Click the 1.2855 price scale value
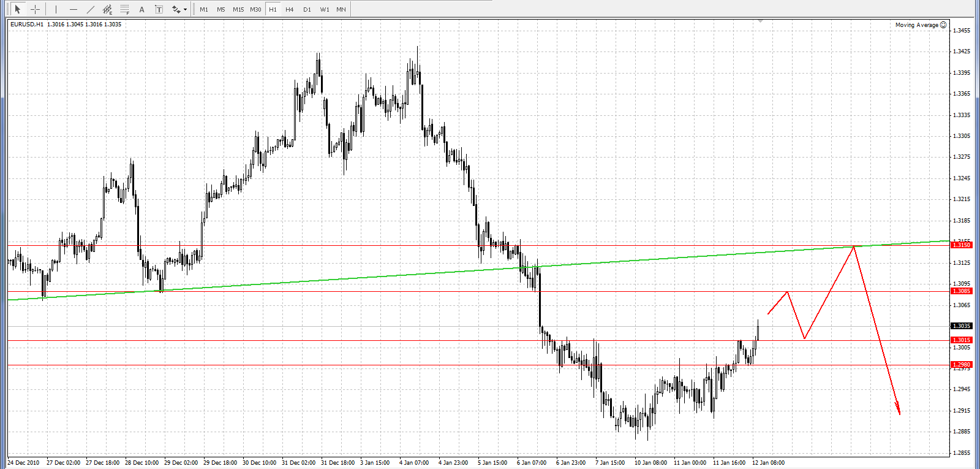Viewport: 980px width, 469px height. [x=962, y=453]
